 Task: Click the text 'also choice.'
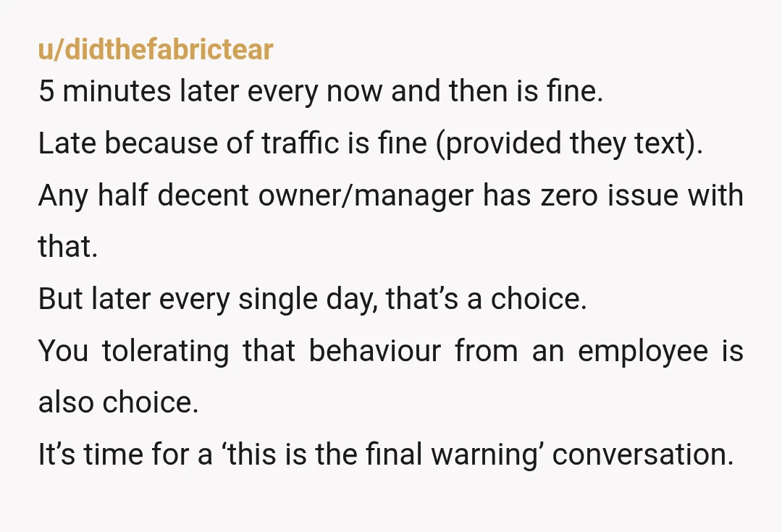click(119, 402)
